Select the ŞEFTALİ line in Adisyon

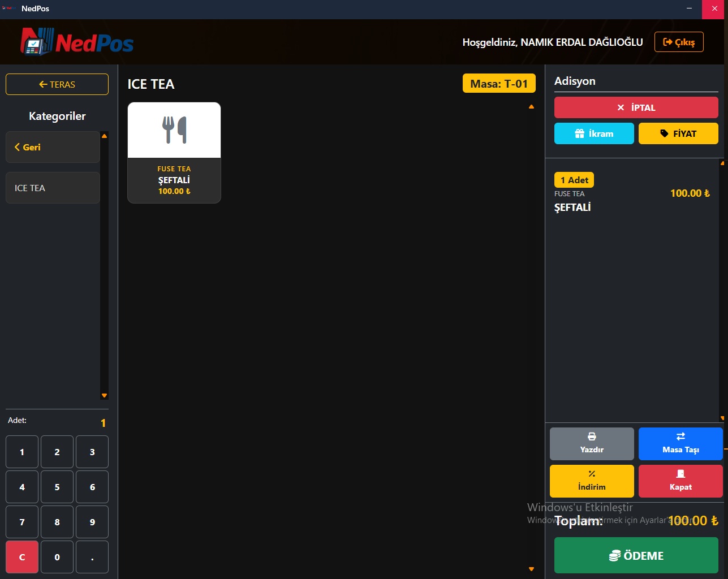tap(632, 193)
